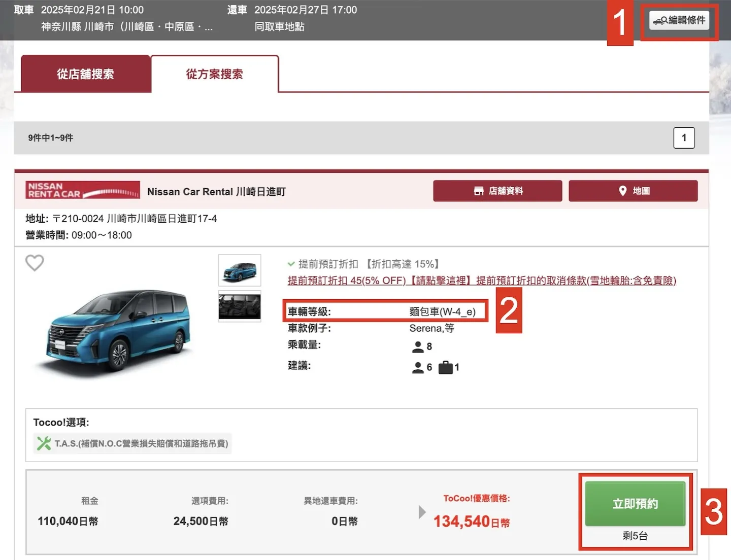Open 店舖資料 store information

(x=497, y=191)
